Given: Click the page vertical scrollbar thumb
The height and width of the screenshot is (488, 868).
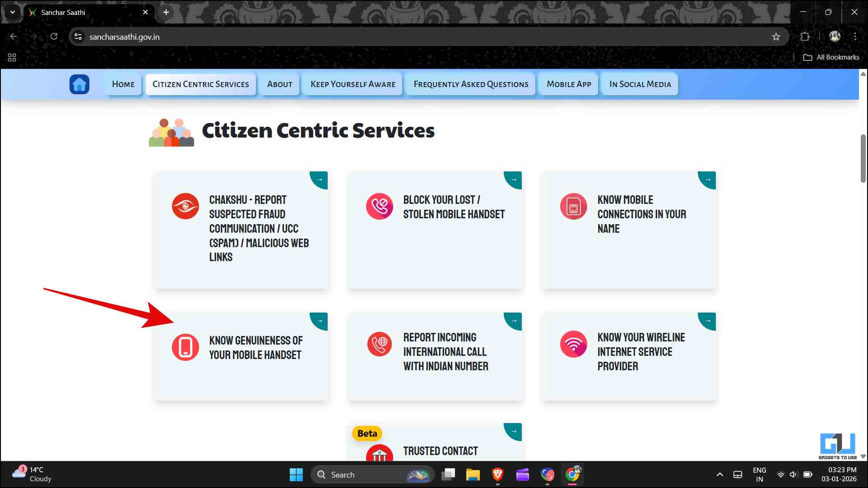Looking at the screenshot, I should click(863, 158).
